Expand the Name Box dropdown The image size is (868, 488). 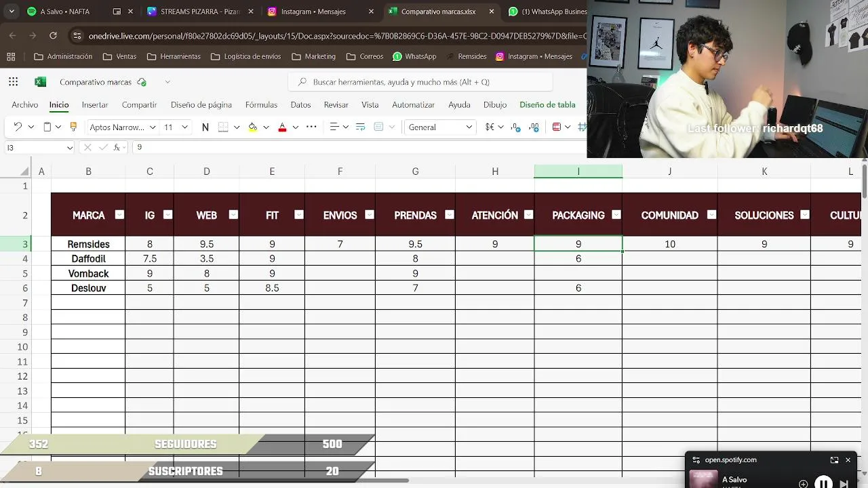[69, 147]
